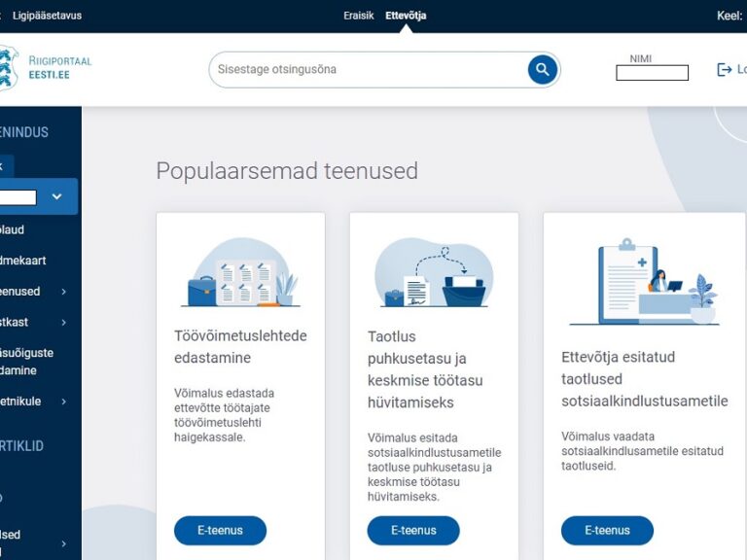
Task: Click the 'Populaarsemad teenused' heading
Action: tap(287, 171)
